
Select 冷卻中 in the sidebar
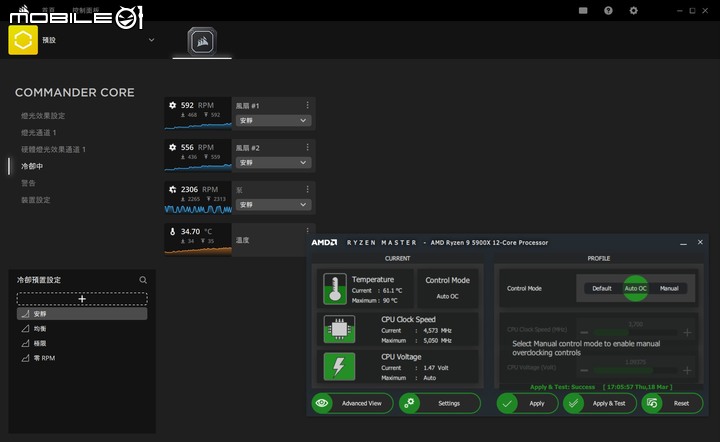32,166
